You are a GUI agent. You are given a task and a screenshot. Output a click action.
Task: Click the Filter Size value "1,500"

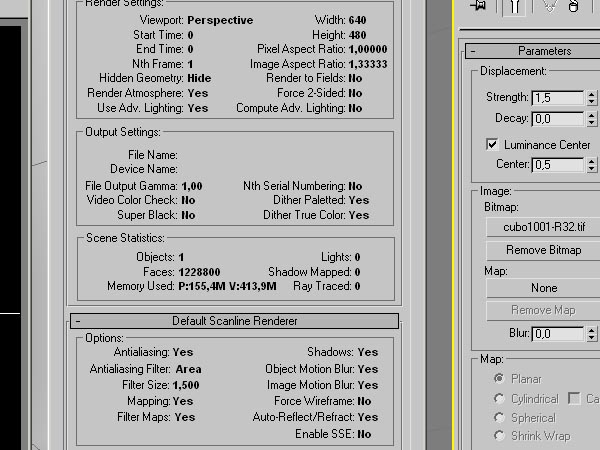186,385
